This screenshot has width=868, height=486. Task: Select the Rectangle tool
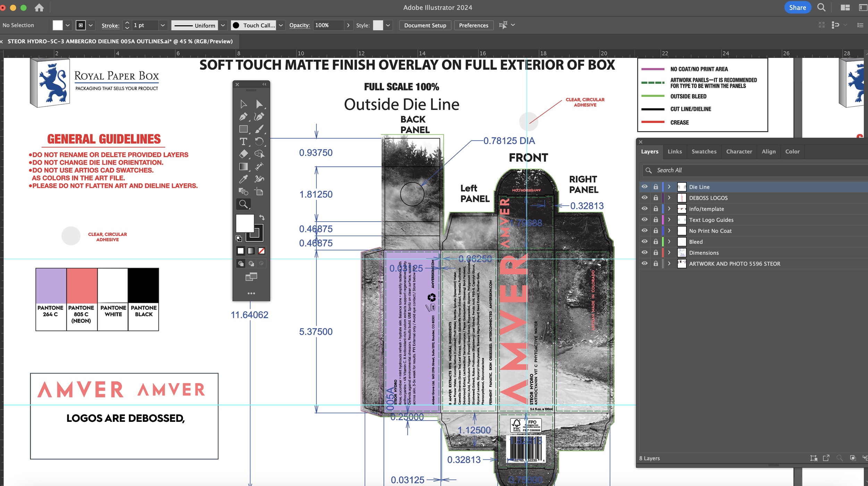(x=243, y=129)
